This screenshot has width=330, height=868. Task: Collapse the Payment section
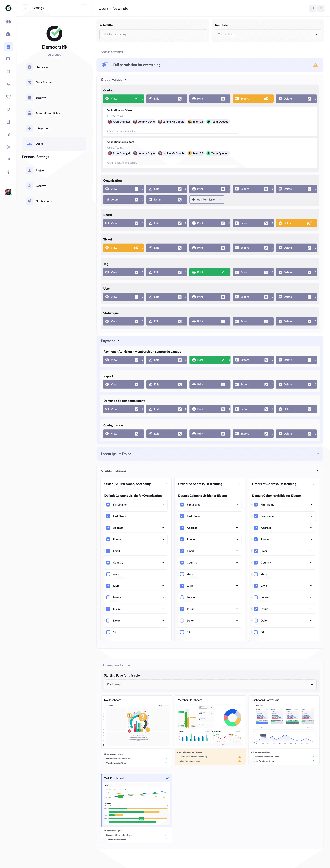pos(119,341)
